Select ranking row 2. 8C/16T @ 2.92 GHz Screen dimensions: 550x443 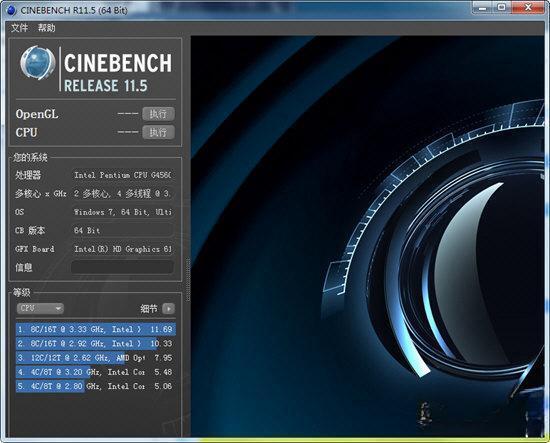95,344
